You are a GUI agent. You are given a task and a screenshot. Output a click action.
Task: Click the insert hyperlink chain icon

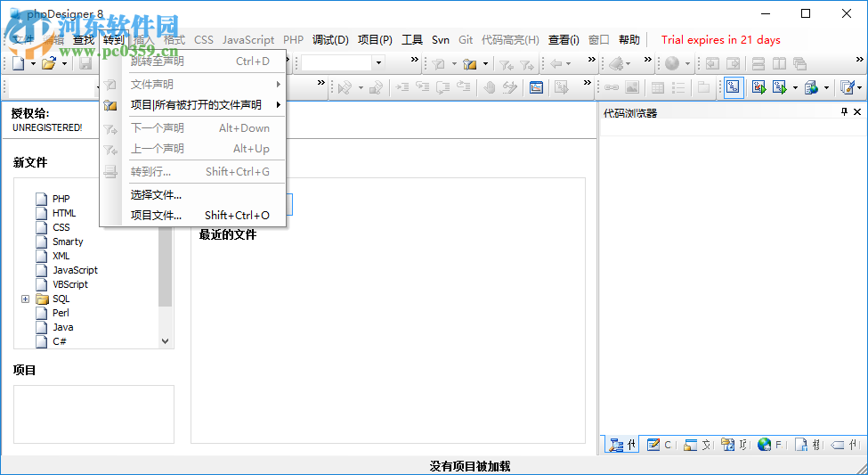pos(611,87)
